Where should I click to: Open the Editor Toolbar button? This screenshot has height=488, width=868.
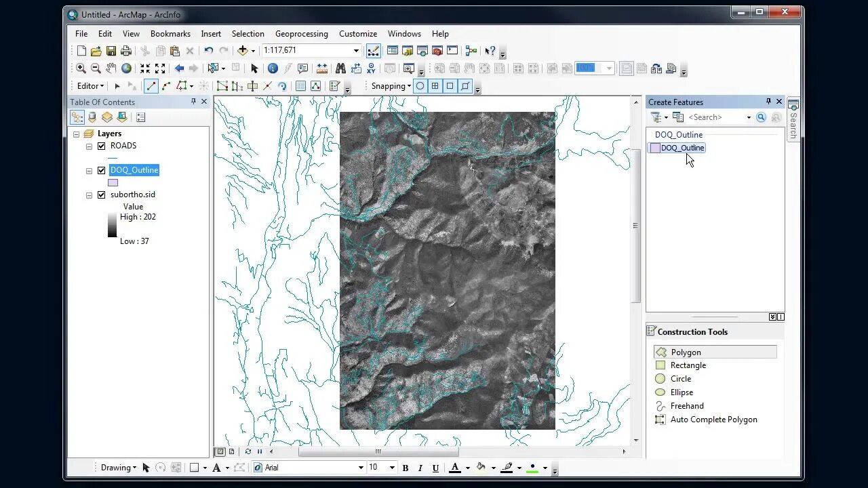[374, 51]
